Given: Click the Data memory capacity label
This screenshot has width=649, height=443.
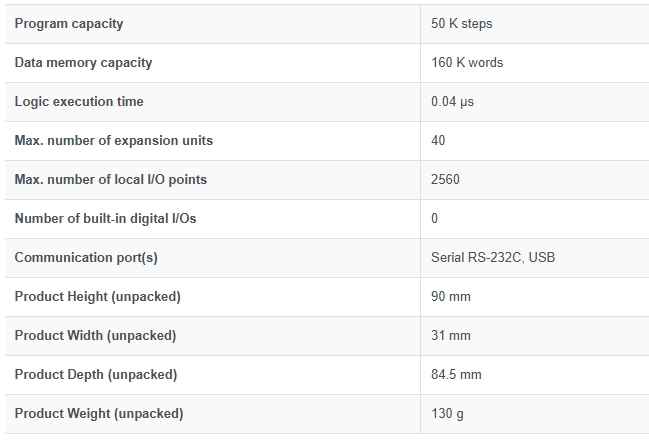Looking at the screenshot, I should 83,63.
